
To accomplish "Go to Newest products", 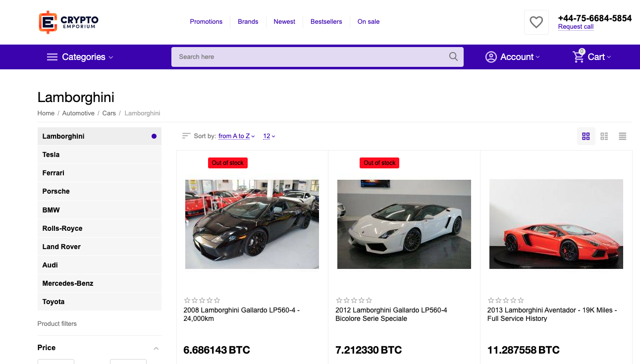I will (284, 22).
